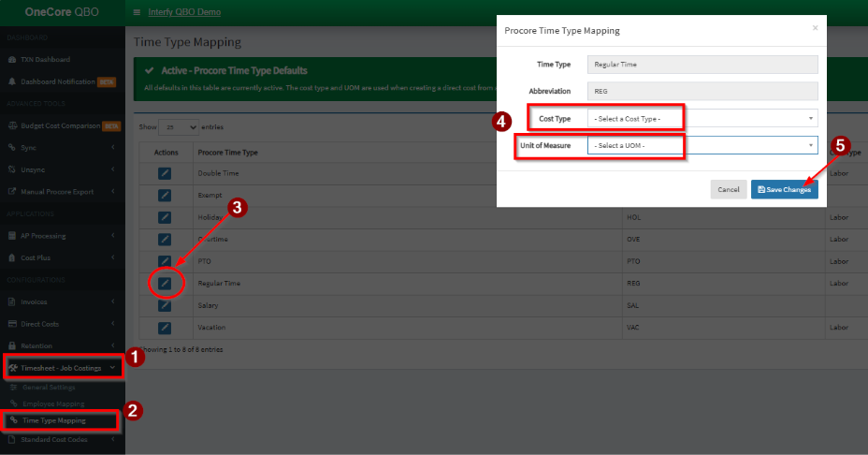Click the Time Type field showing Regular Time

pyautogui.click(x=702, y=65)
